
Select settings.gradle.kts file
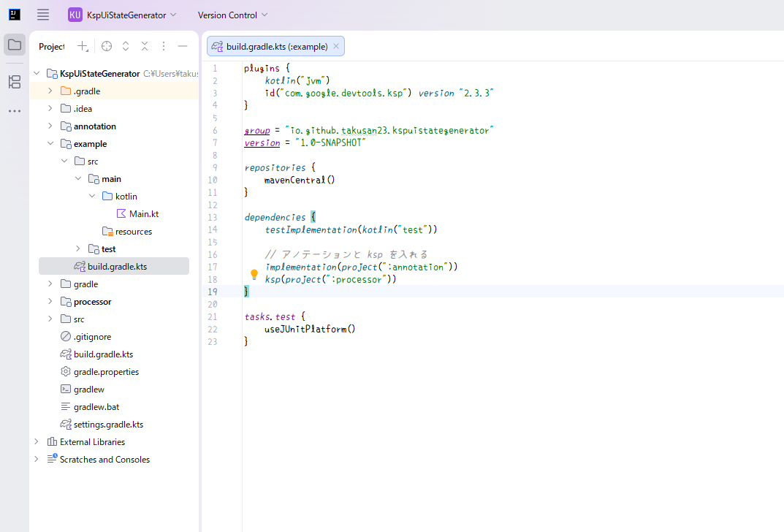(x=107, y=425)
